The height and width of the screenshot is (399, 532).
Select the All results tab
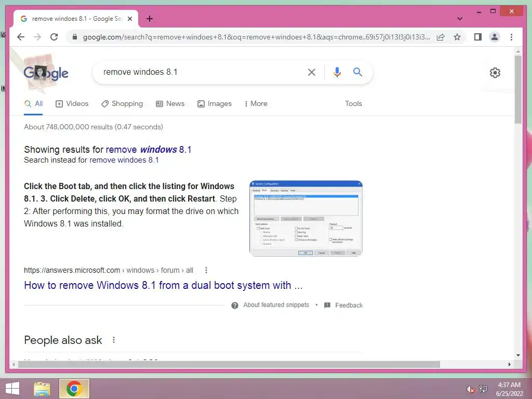pos(34,104)
